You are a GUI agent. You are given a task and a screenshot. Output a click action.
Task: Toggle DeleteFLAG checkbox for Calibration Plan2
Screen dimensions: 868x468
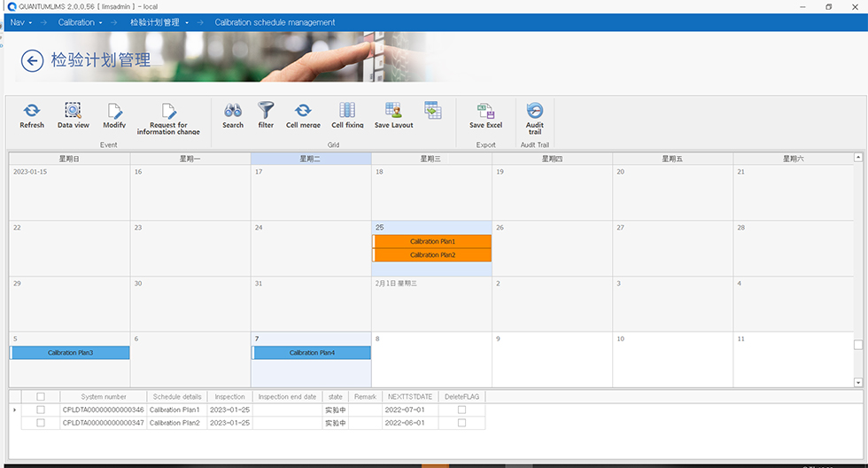pos(461,423)
